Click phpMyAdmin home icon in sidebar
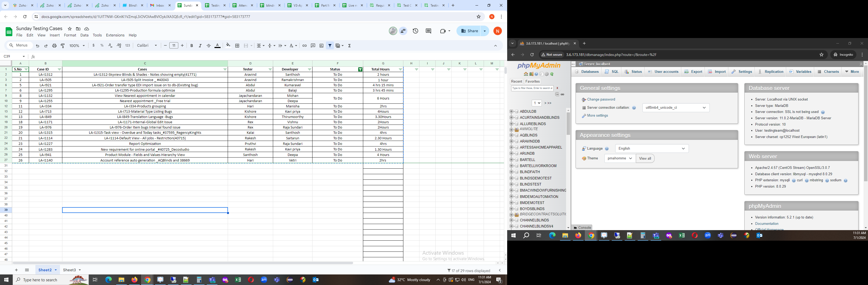This screenshot has width=868, height=285. coord(526,74)
